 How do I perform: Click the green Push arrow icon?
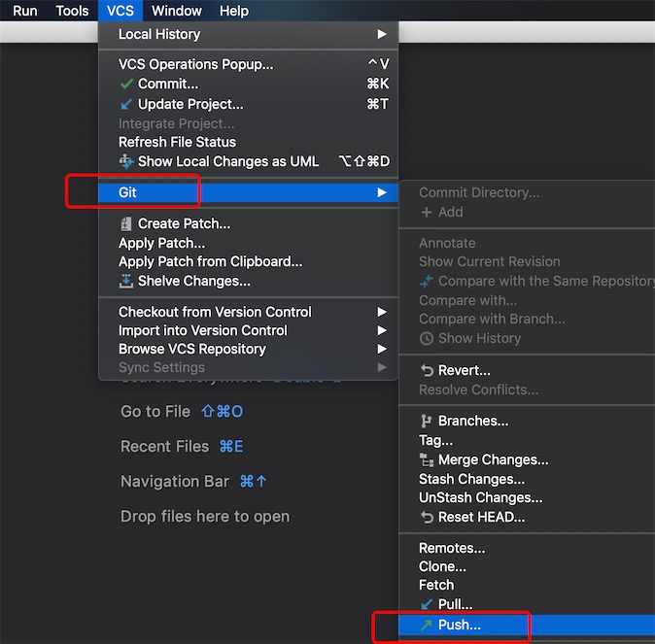426,625
